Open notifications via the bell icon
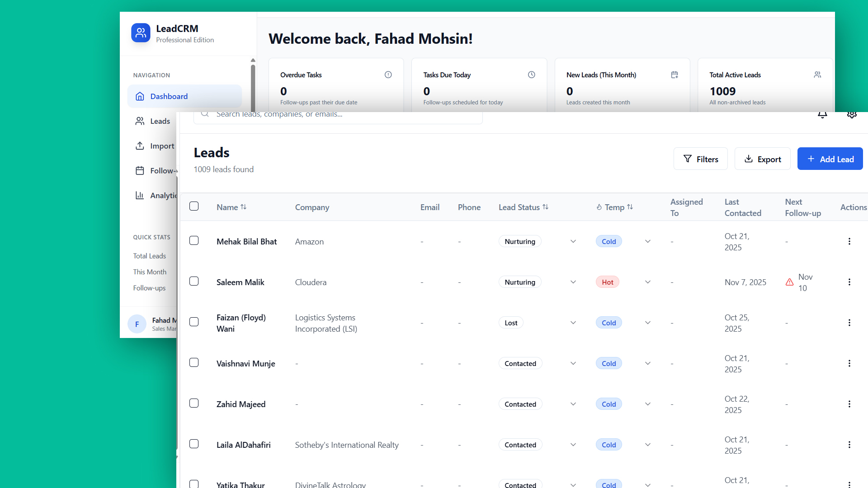Image resolution: width=868 pixels, height=488 pixels. (x=822, y=114)
